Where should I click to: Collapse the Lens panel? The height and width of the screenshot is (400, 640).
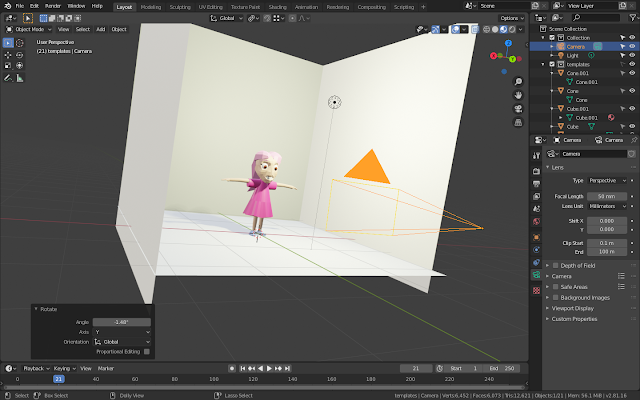point(557,168)
